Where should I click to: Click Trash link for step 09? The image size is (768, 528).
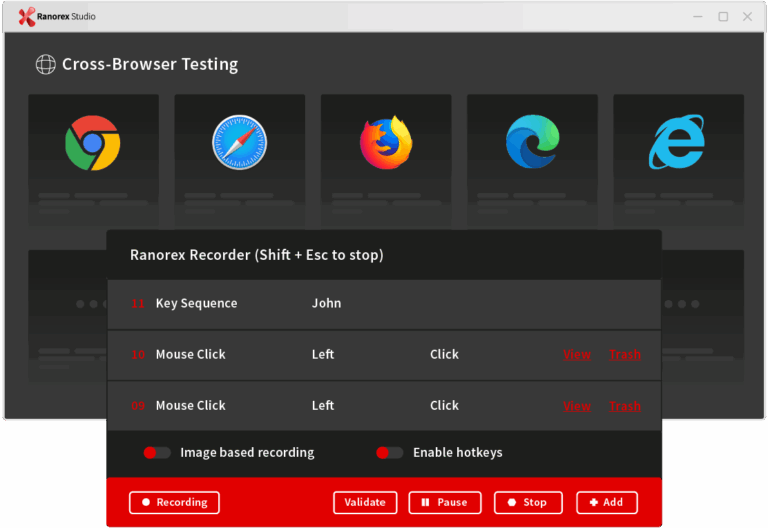point(625,406)
